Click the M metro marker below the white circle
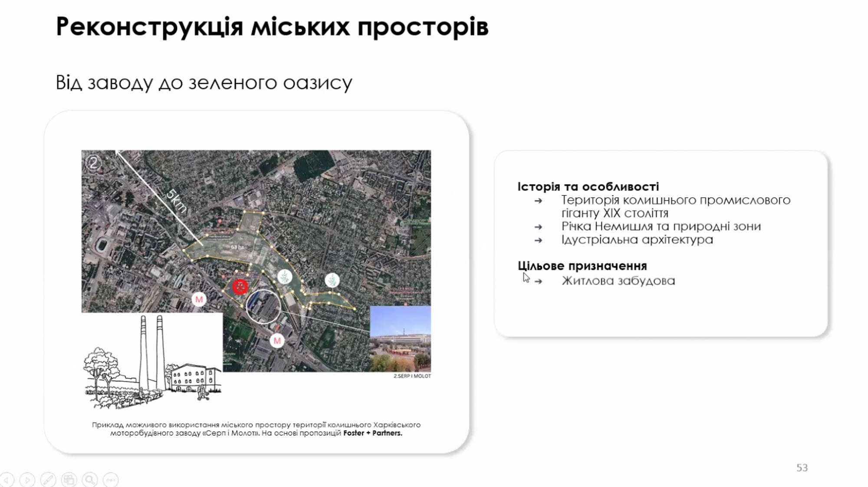This screenshot has height=487, width=868. coord(277,341)
